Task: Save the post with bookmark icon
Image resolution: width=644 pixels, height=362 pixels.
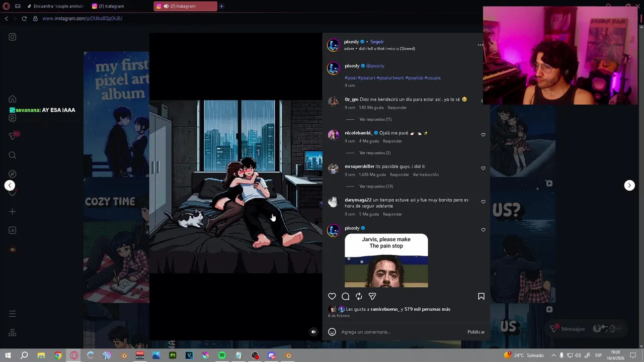Action: 481,297
